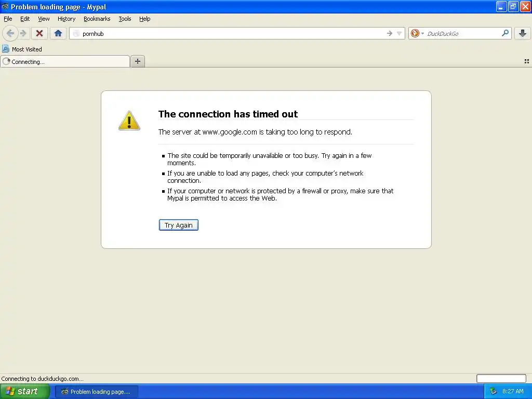This screenshot has height=399, width=532.
Task: Click the status bar progress box
Action: (x=501, y=378)
